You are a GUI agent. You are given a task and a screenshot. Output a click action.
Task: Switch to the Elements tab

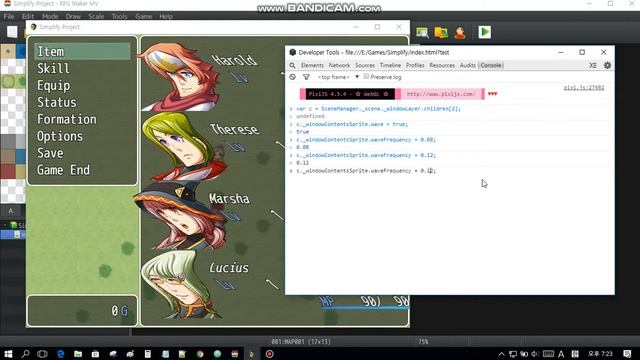pos(312,65)
